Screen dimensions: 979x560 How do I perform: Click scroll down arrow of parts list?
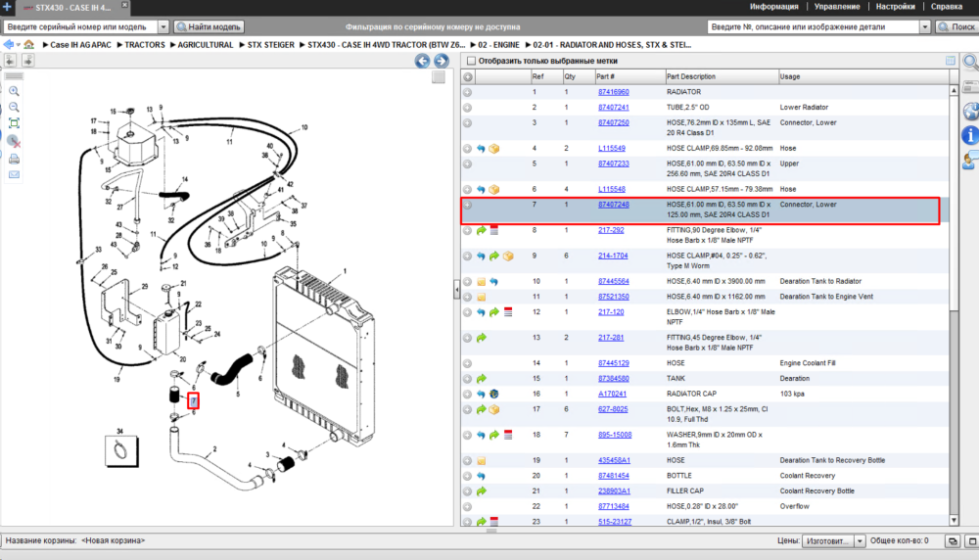tap(954, 520)
